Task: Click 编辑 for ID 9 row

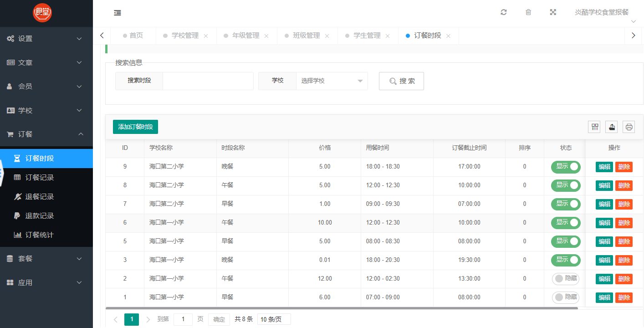Action: [x=604, y=167]
